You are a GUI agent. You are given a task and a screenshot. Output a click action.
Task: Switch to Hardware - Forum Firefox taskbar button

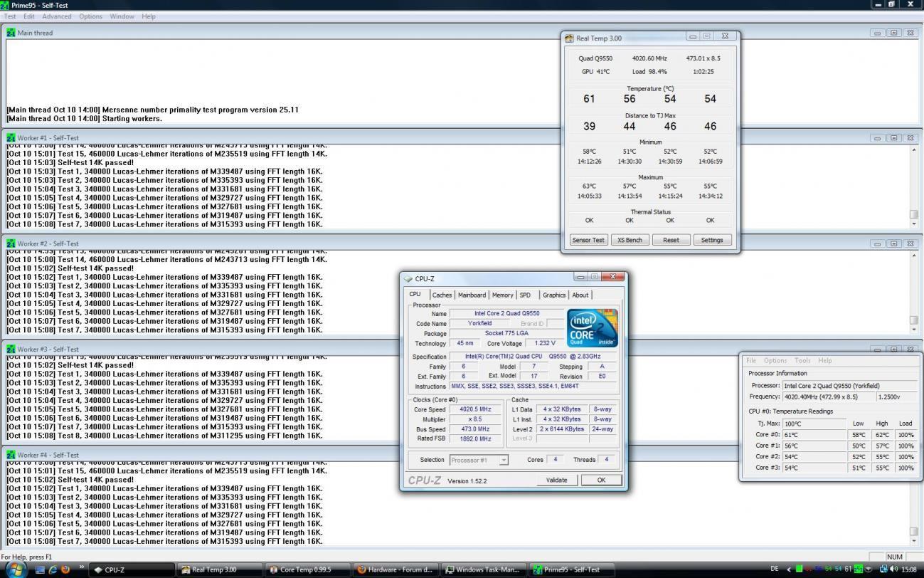[395, 569]
